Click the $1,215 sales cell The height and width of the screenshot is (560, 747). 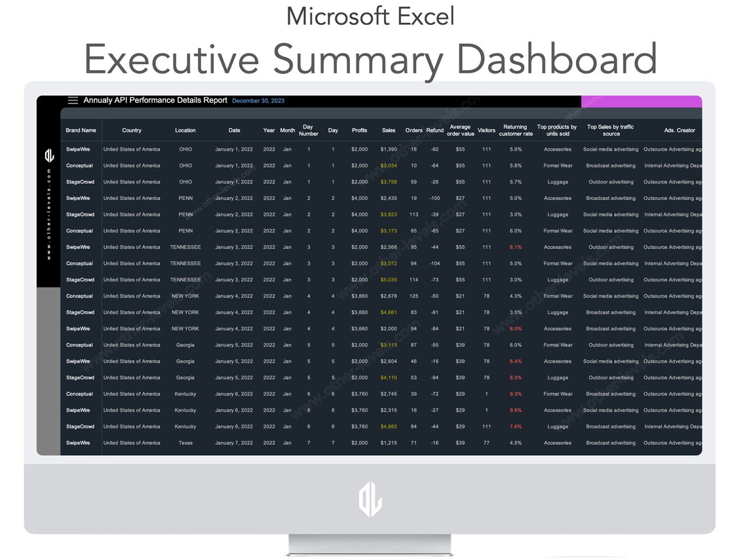pyautogui.click(x=389, y=443)
